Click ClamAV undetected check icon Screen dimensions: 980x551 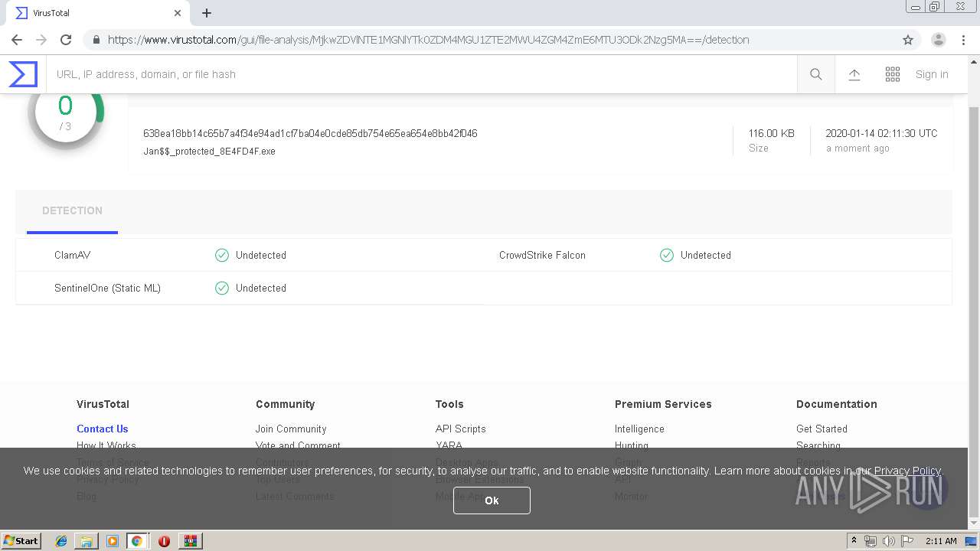222,255
